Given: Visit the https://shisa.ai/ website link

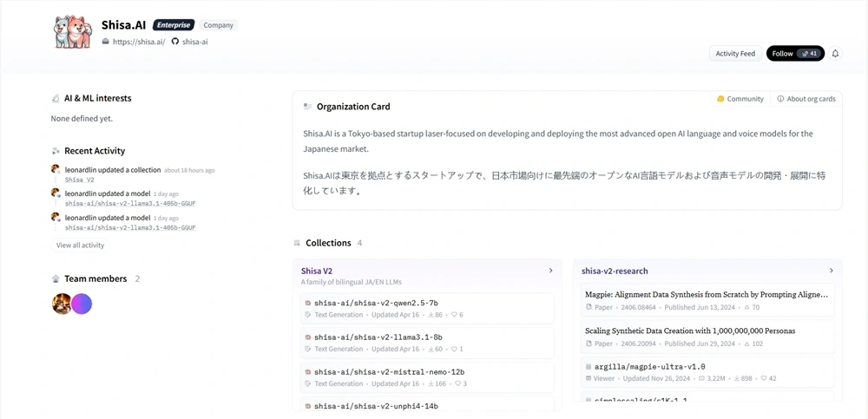Looking at the screenshot, I should tap(138, 42).
